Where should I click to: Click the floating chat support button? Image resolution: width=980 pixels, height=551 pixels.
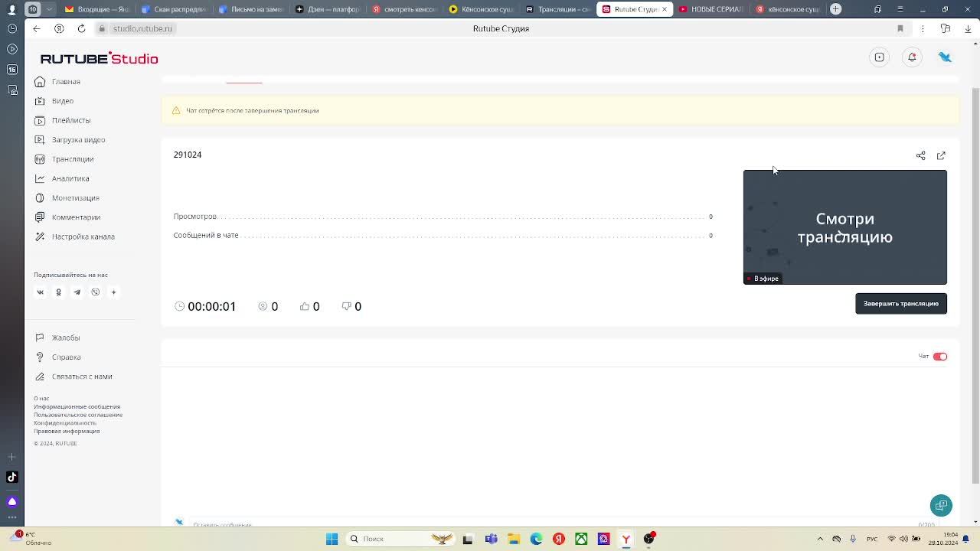(x=941, y=505)
